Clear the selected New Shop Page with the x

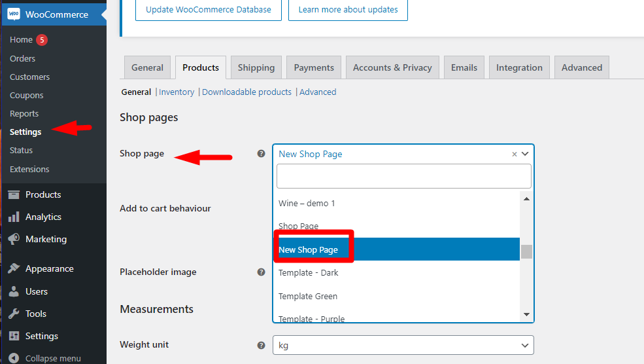(x=514, y=155)
